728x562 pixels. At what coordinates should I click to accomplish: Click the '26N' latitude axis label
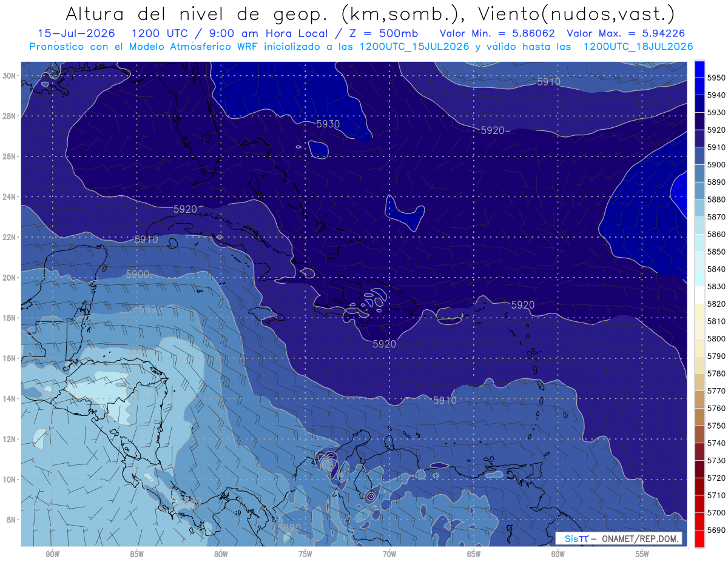coord(9,156)
